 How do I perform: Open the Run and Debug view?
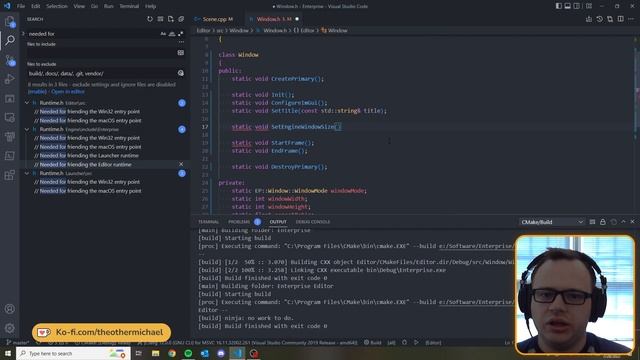pos(10,79)
